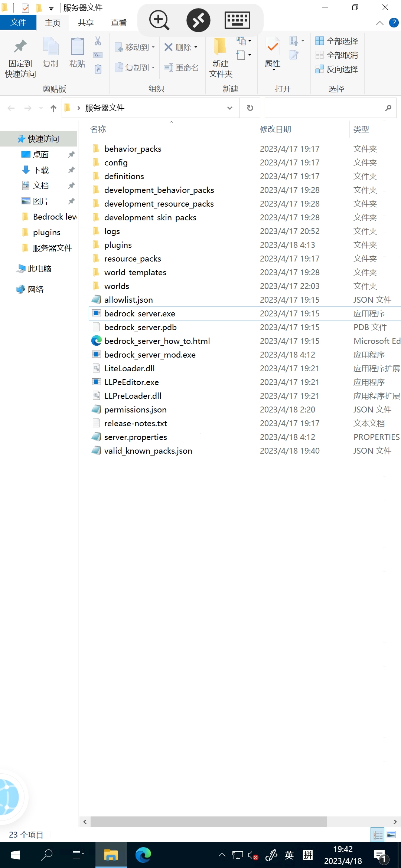Pin to Quick access (固定到快速访问)

point(20,58)
